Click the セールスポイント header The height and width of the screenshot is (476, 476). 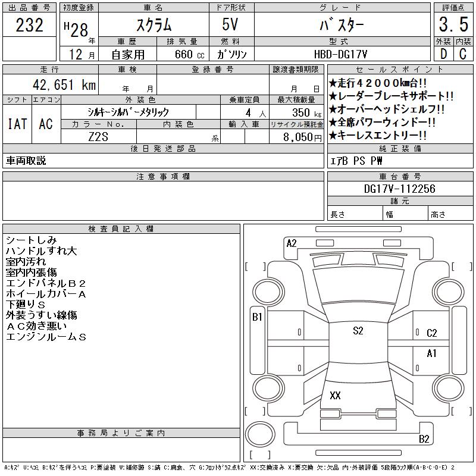tap(400, 70)
